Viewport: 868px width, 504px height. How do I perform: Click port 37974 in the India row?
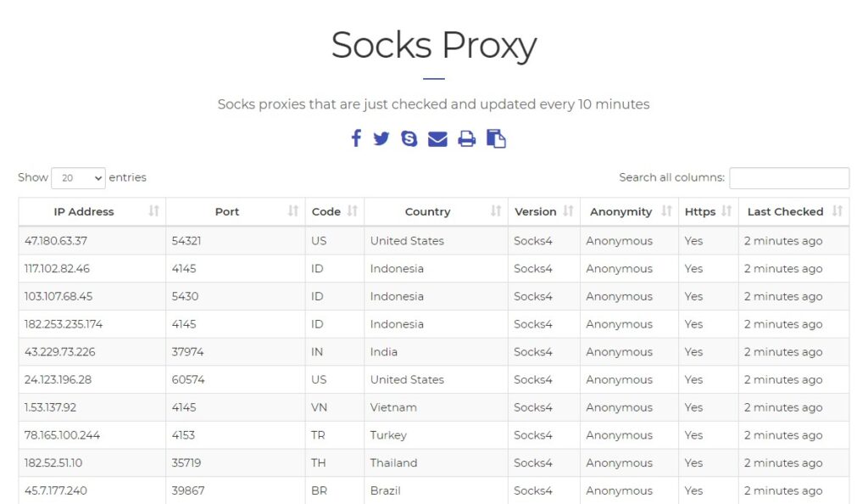[187, 351]
